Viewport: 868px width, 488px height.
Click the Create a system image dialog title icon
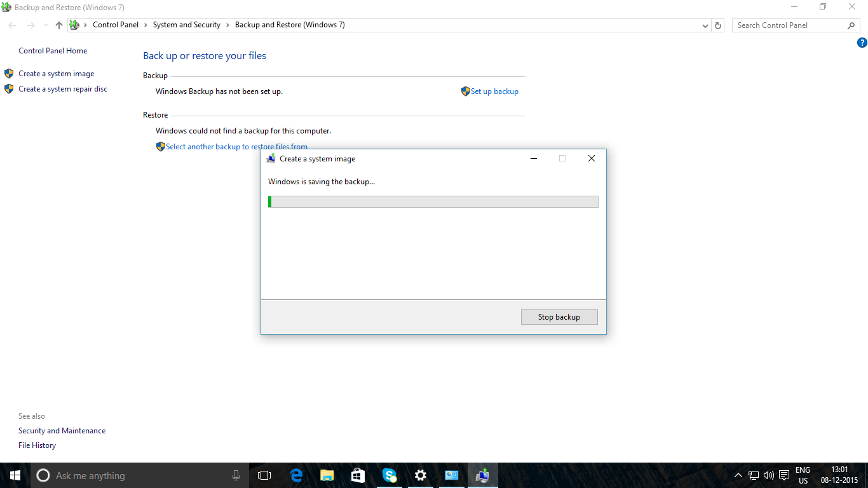pos(271,159)
